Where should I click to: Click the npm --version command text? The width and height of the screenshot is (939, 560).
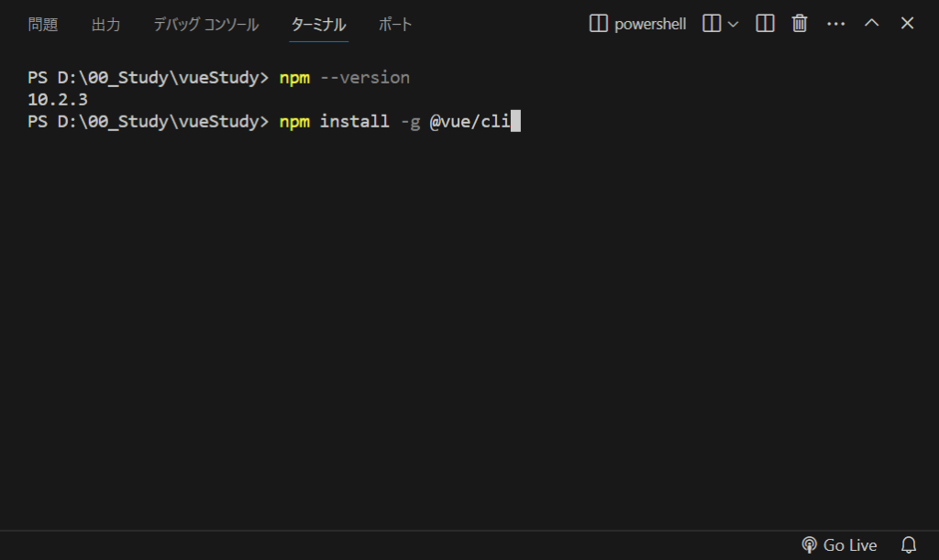tap(344, 78)
